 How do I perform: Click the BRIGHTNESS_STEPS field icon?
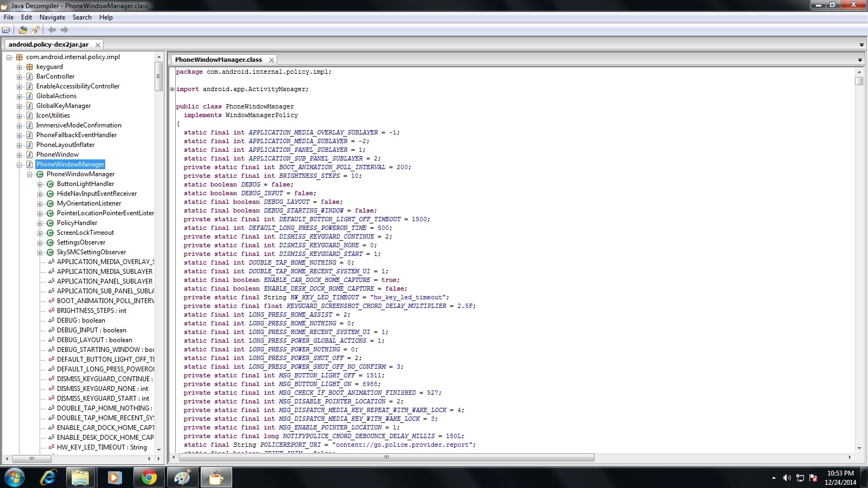[51, 311]
